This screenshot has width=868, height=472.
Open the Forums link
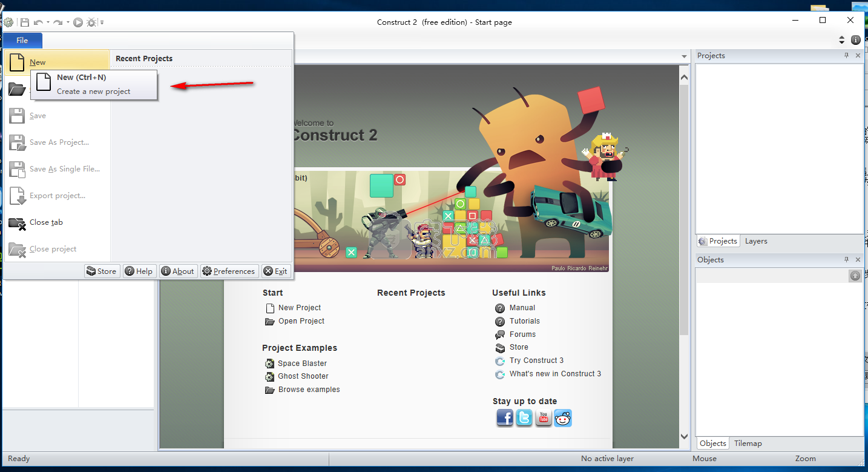pos(522,334)
